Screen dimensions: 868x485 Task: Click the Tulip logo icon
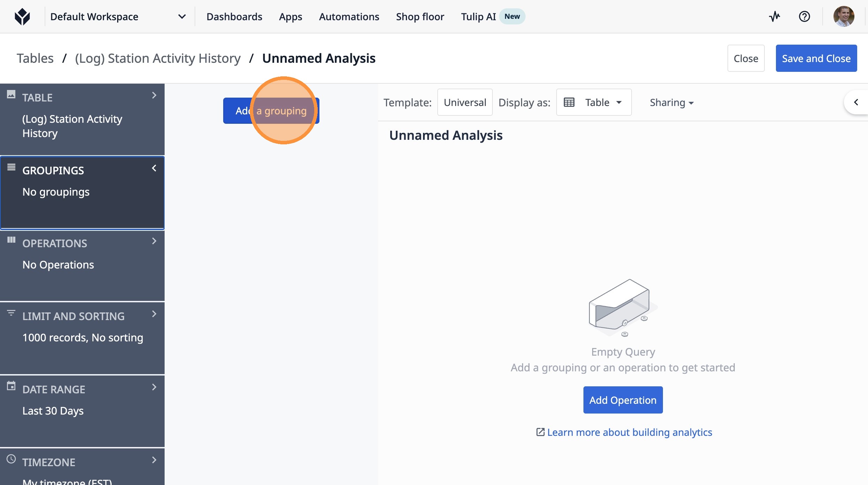pyautogui.click(x=22, y=17)
